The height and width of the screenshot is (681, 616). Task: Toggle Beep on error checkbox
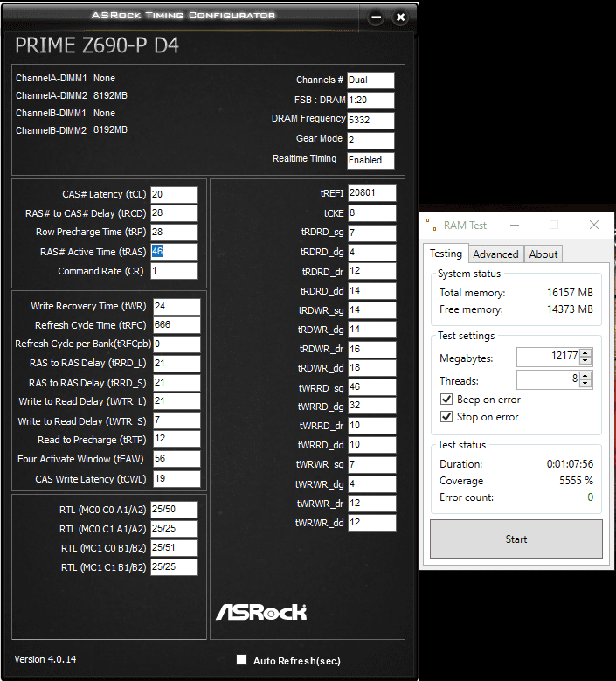pos(446,400)
